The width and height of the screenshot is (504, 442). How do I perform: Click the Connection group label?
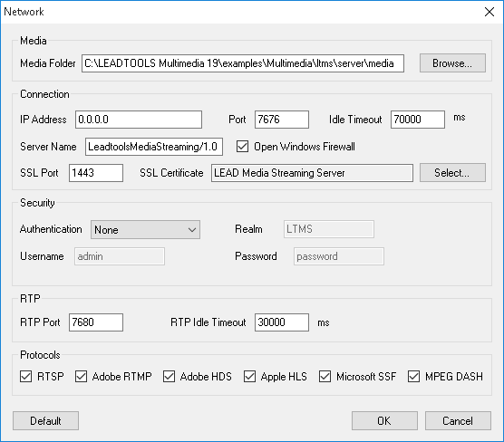[44, 94]
